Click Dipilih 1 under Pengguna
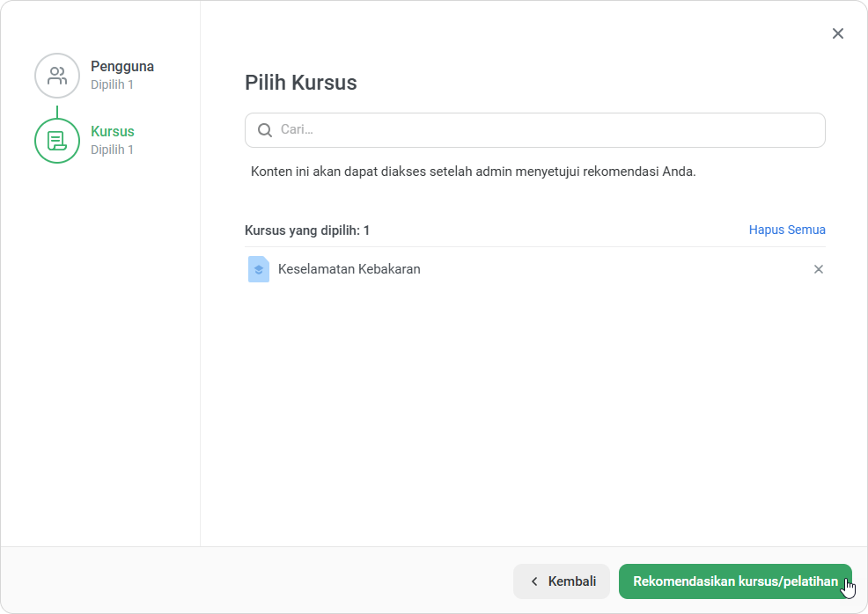 click(112, 84)
